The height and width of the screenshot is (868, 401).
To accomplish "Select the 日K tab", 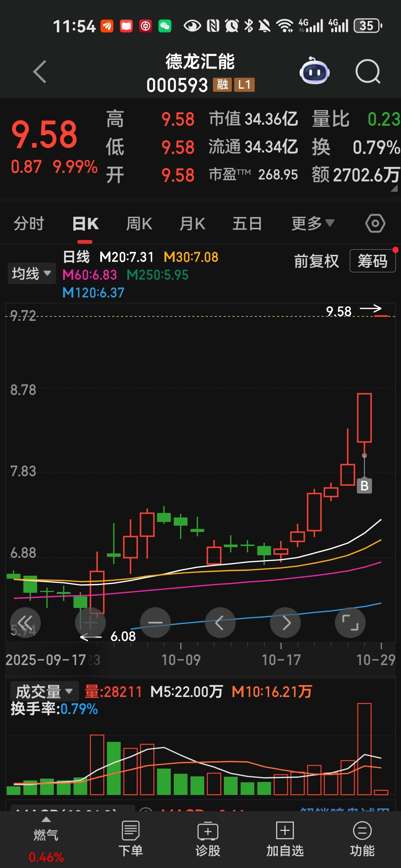I will [x=85, y=224].
